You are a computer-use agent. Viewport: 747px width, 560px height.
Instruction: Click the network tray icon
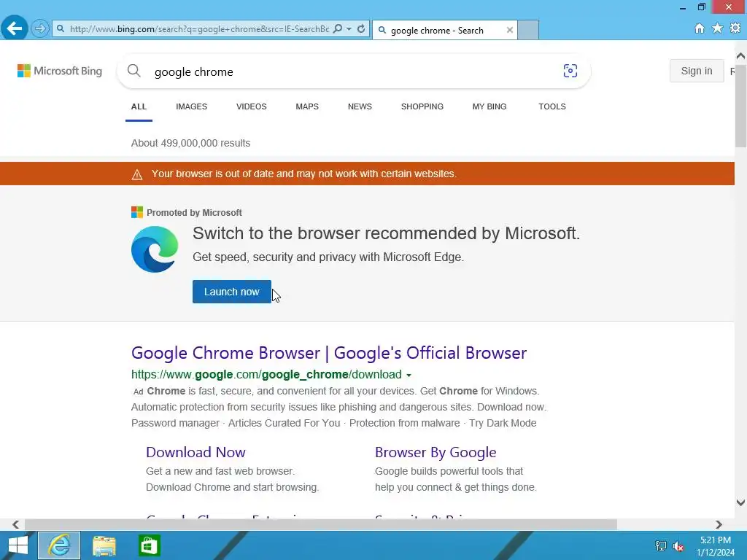pyautogui.click(x=661, y=545)
